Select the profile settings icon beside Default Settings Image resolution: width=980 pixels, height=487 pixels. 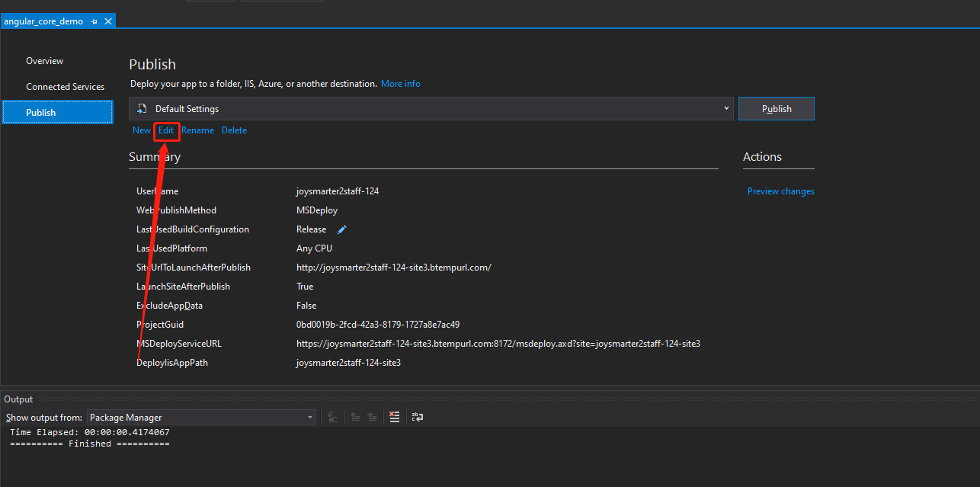tap(141, 107)
